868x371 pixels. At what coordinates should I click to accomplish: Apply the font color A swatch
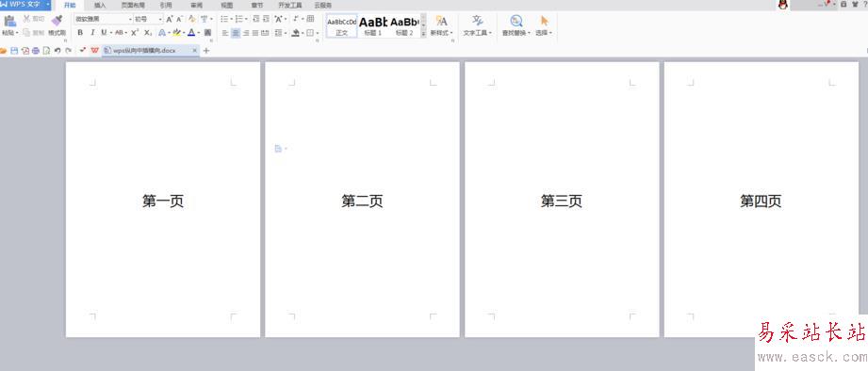point(191,33)
